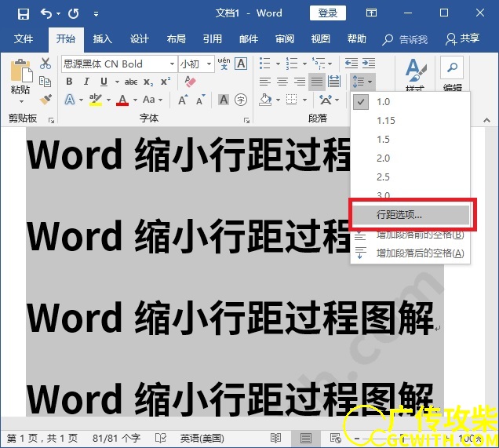Apply character border icon

pos(241,64)
